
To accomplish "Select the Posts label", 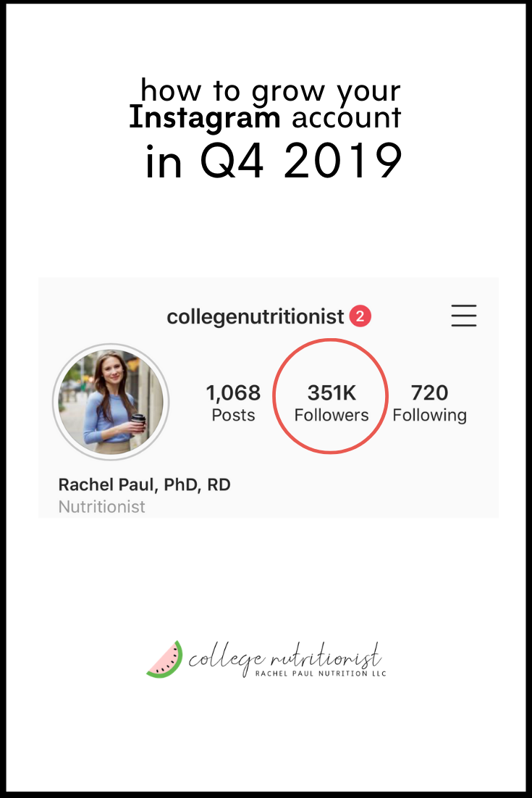I will pos(233,416).
